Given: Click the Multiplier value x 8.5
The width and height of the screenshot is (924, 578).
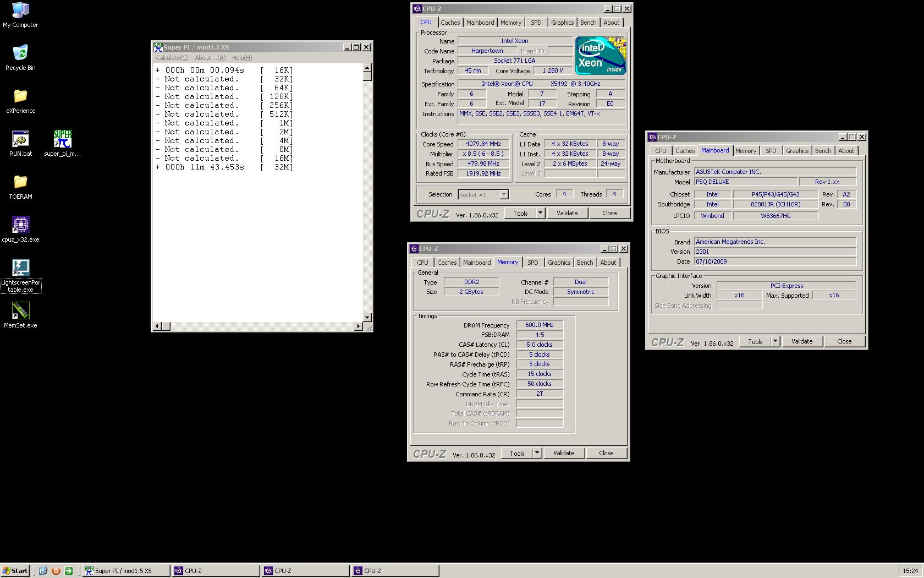Looking at the screenshot, I should [483, 154].
